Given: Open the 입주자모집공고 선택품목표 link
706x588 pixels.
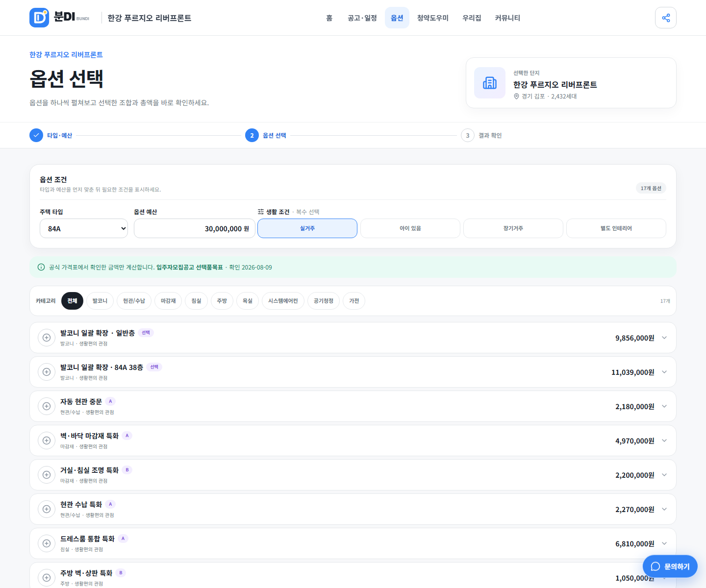Looking at the screenshot, I should coord(189,267).
